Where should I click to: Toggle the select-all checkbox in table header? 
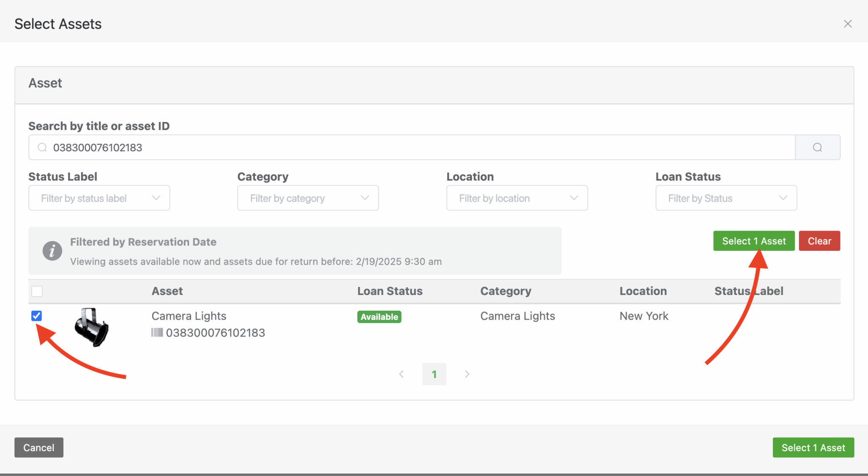pyautogui.click(x=37, y=291)
